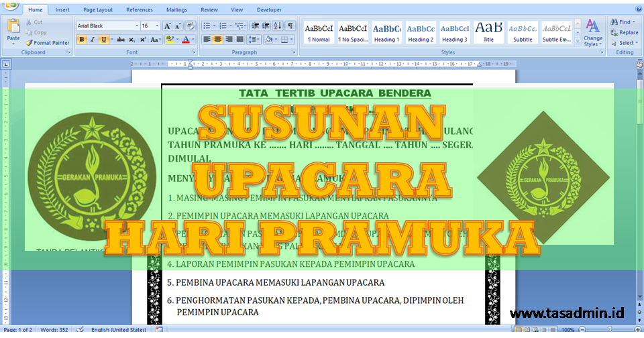The image size is (644, 338).
Task: Click the Shading paint bucket icon
Action: (268, 40)
